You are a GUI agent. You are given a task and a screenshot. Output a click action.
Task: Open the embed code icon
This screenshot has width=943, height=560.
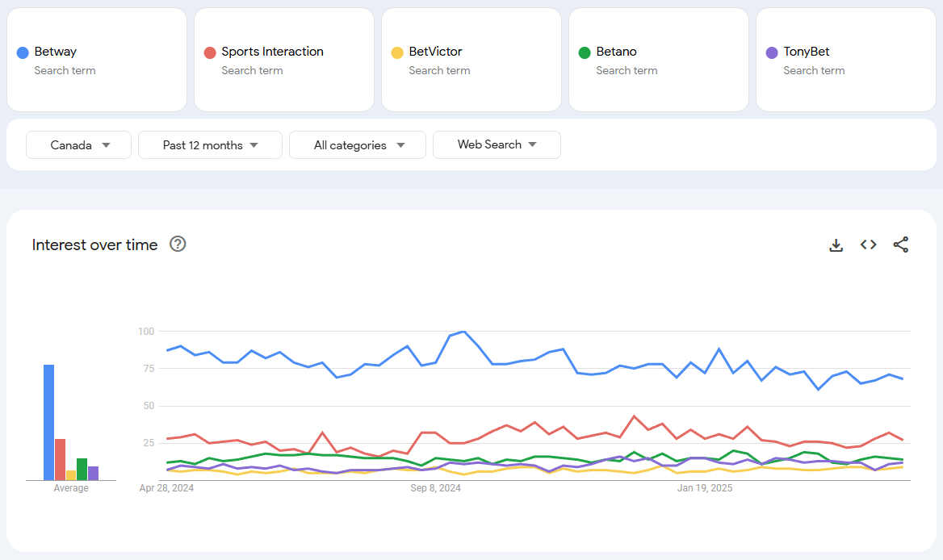click(869, 244)
